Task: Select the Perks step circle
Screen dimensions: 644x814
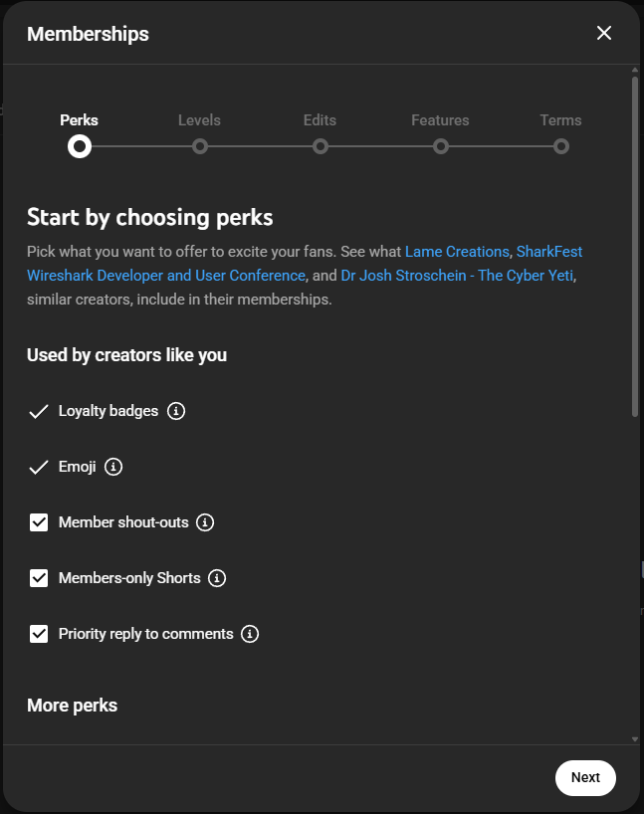Action: pos(79,146)
